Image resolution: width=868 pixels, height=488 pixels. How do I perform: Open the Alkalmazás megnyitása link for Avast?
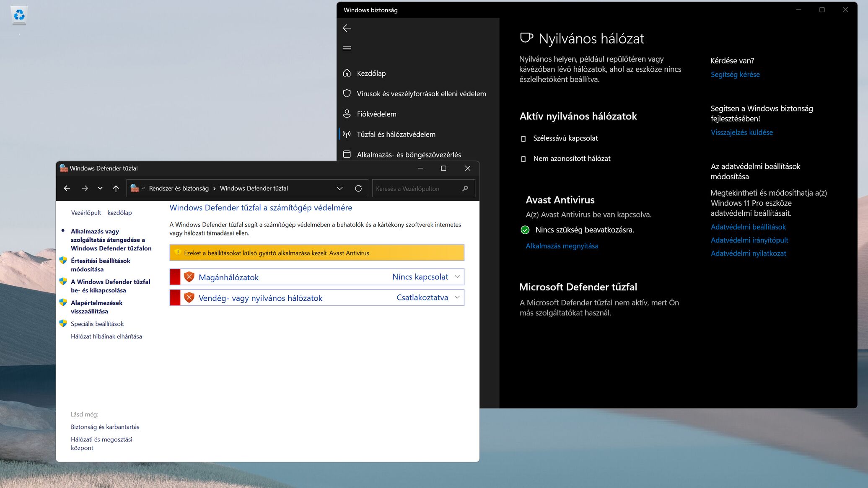[x=562, y=246]
